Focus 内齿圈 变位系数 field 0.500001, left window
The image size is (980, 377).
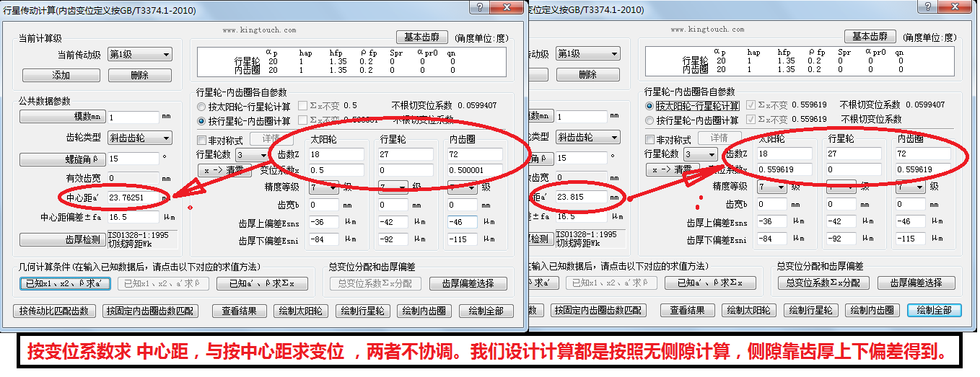click(475, 170)
